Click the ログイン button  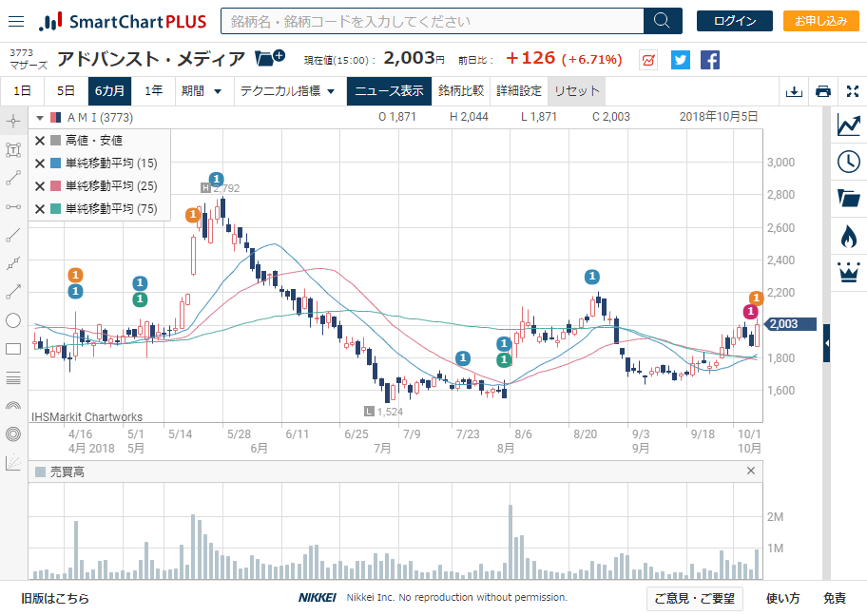734,21
